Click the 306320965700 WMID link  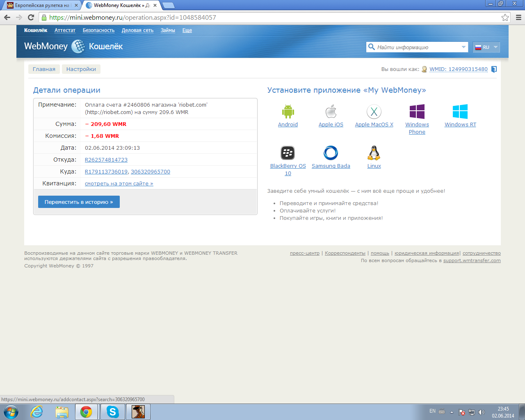[151, 172]
